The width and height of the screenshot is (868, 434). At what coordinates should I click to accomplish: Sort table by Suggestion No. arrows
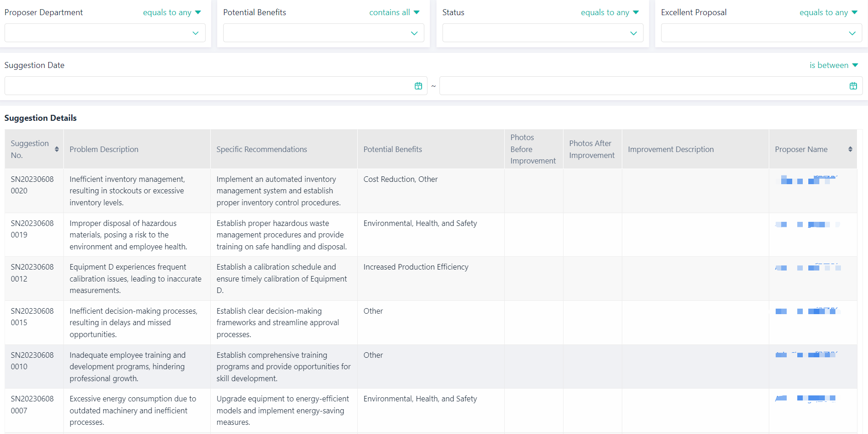[x=56, y=149]
